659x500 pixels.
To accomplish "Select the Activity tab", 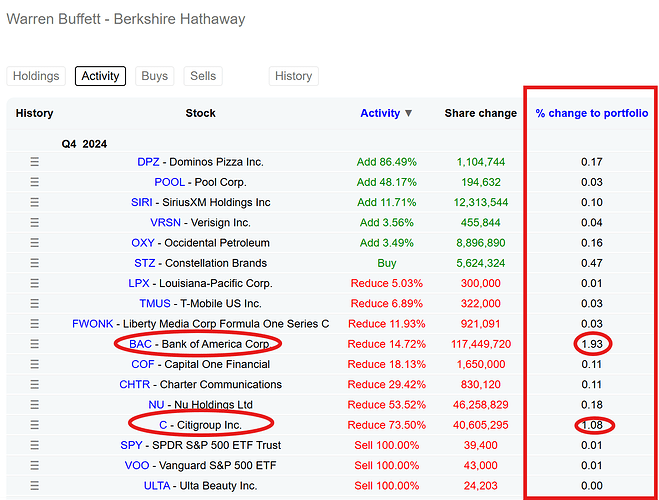I will coord(100,76).
